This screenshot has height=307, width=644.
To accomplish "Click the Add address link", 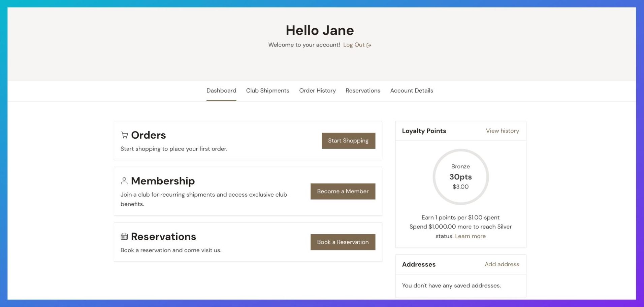I will tap(502, 264).
